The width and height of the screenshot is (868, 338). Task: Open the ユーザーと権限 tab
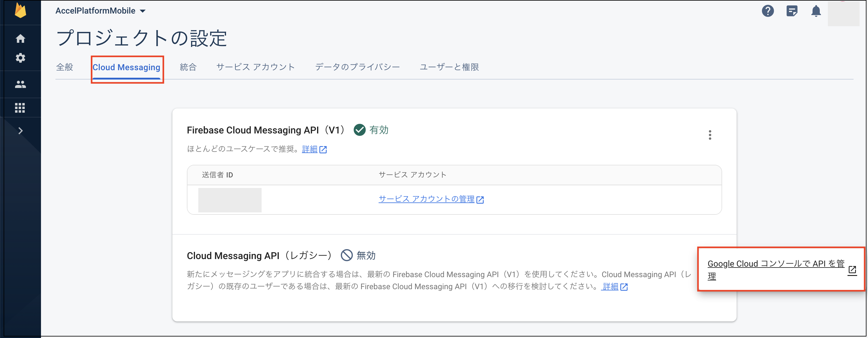point(449,67)
